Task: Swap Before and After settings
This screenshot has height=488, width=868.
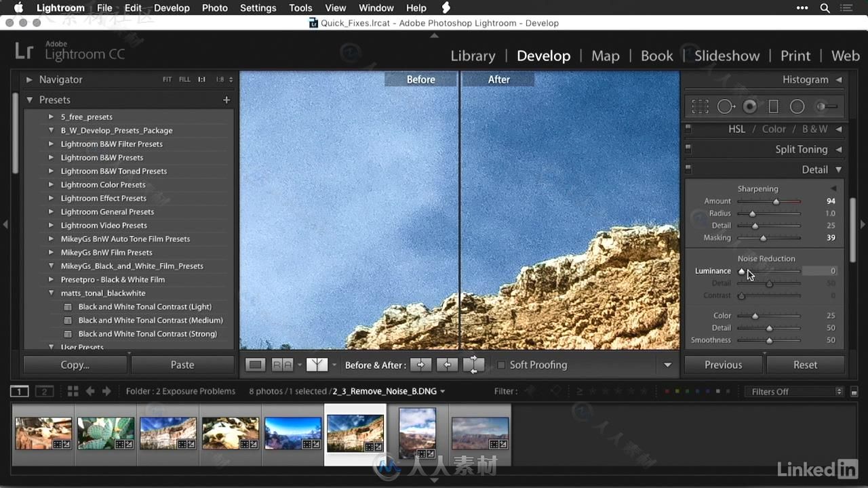Action: click(473, 365)
